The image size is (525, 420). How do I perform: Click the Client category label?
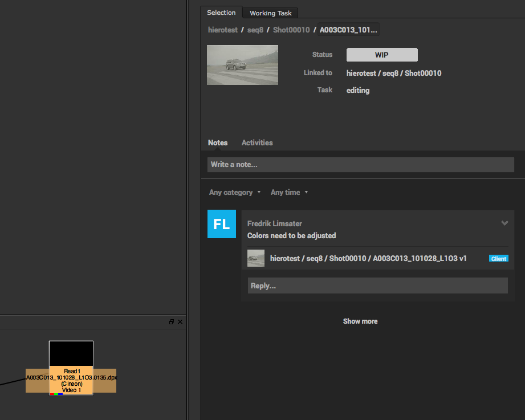[499, 259]
